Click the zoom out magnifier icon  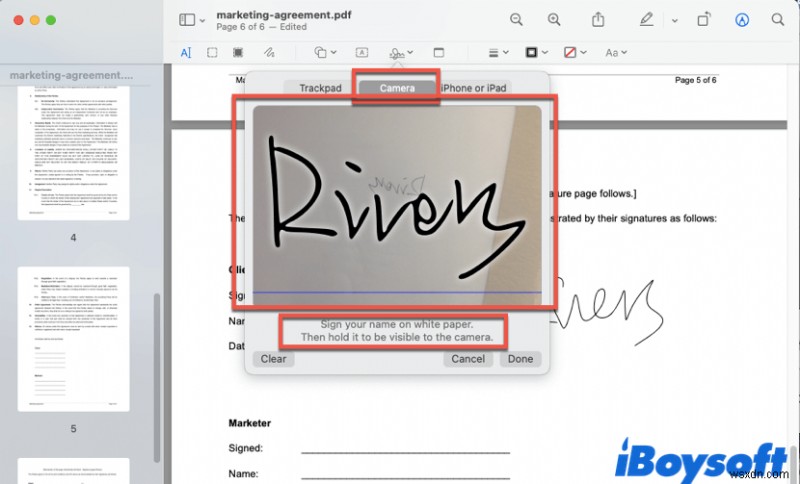tap(516, 20)
